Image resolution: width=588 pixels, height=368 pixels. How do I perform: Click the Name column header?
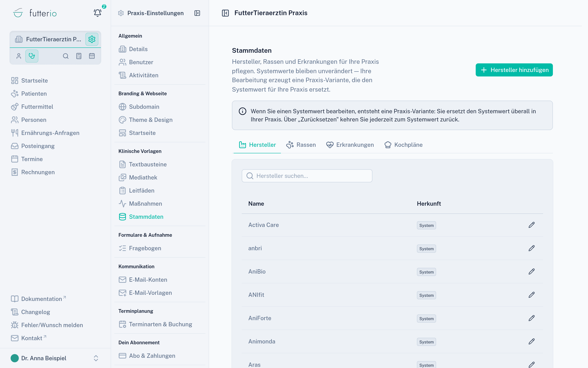(x=256, y=204)
